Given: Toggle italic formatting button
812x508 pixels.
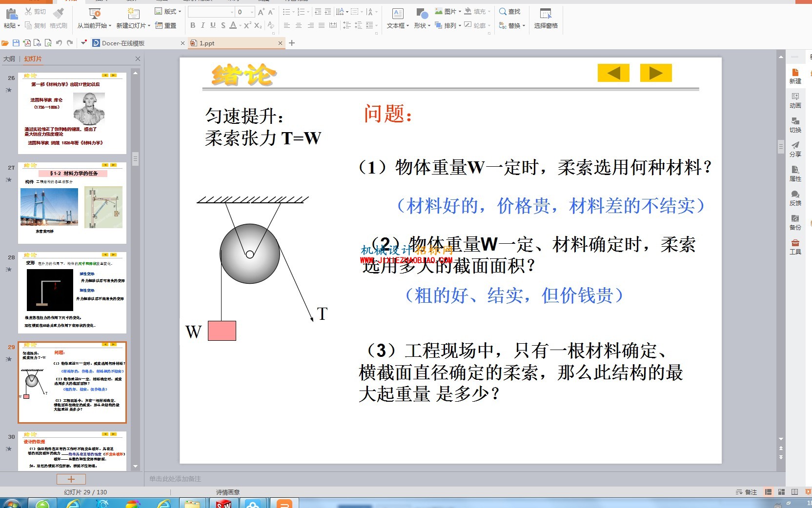Looking at the screenshot, I should [203, 25].
